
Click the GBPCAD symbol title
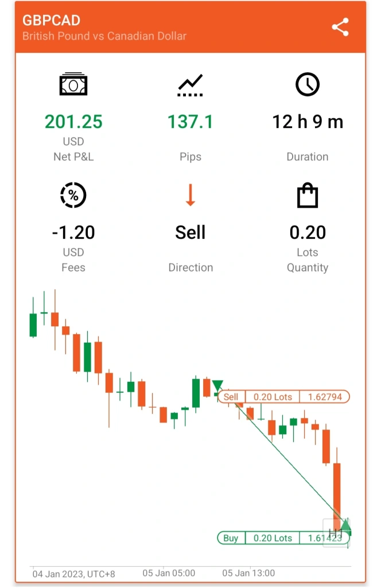51,20
